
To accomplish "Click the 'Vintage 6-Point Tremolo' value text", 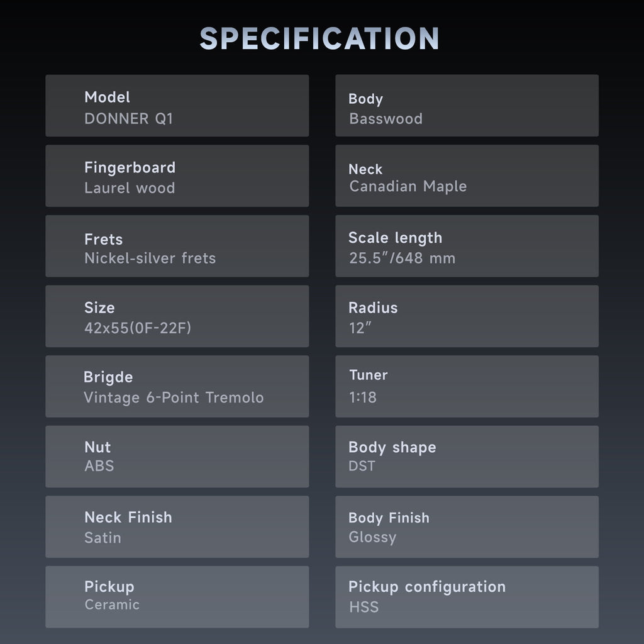I will pyautogui.click(x=174, y=397).
